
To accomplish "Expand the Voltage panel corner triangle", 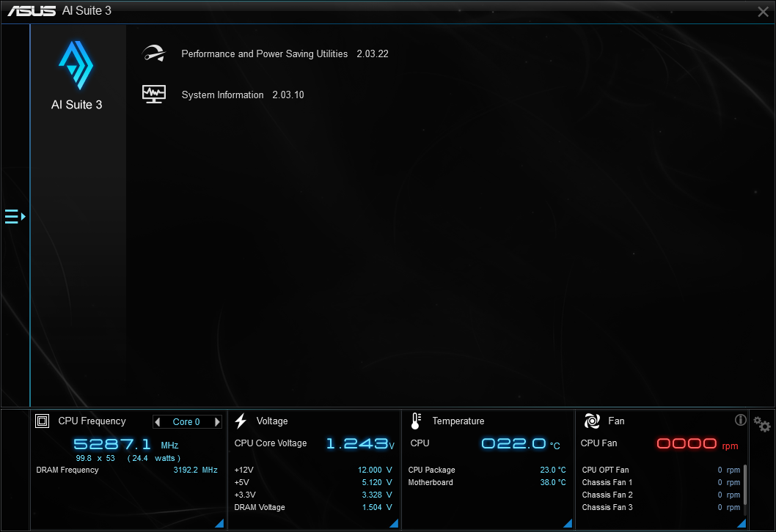I will [x=394, y=523].
